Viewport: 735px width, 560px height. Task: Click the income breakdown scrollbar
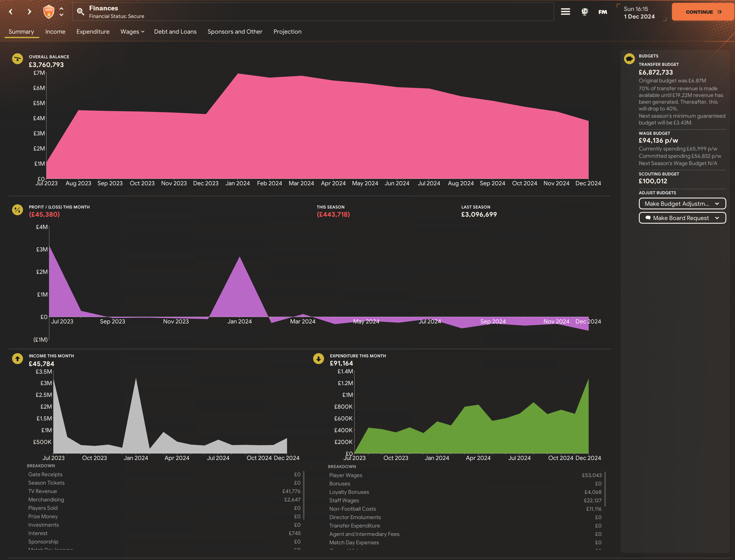coord(304,495)
